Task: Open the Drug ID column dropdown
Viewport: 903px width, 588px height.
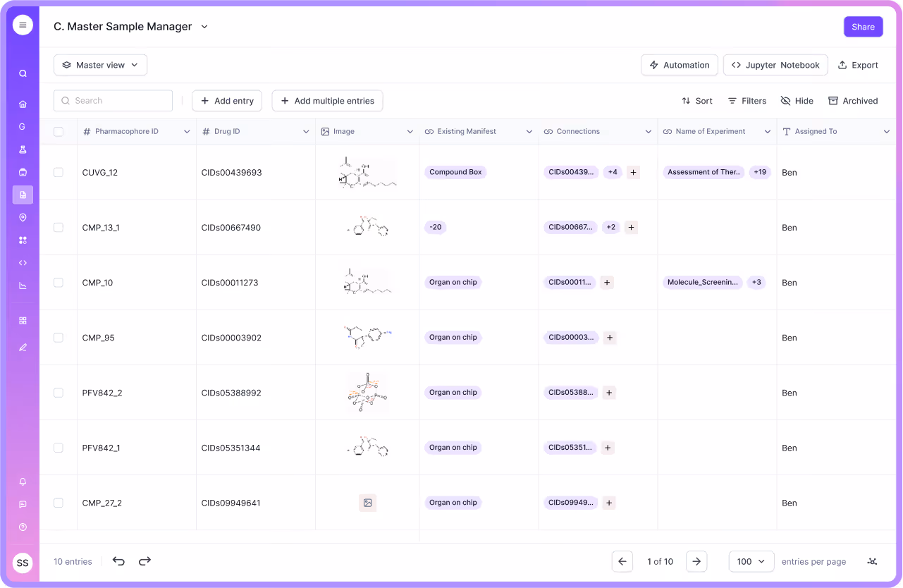Action: pyautogui.click(x=306, y=131)
